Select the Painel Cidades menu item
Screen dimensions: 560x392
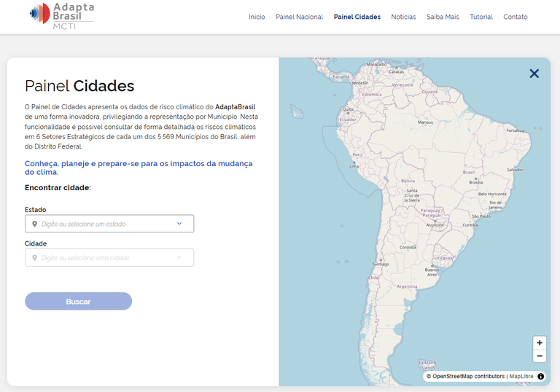[357, 17]
